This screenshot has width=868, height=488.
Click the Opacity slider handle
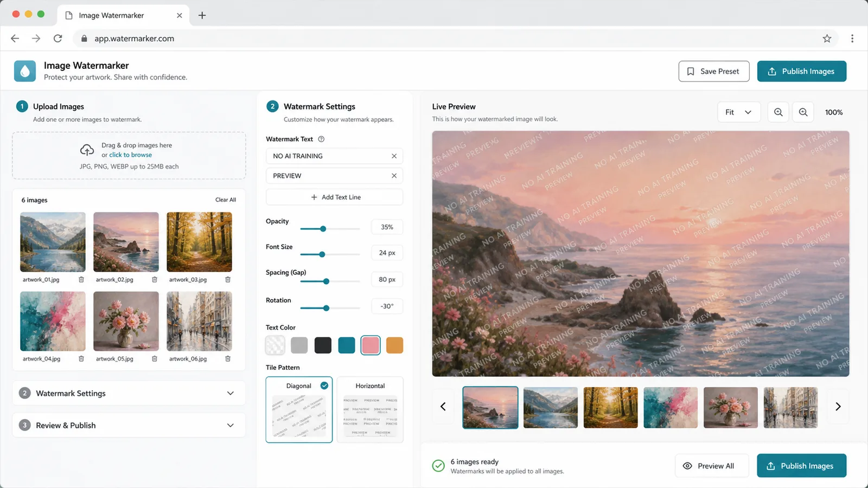coord(323,229)
